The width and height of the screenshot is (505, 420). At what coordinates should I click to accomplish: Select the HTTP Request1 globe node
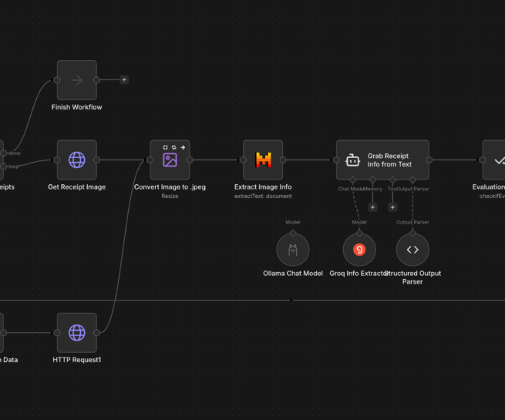pyautogui.click(x=76, y=332)
